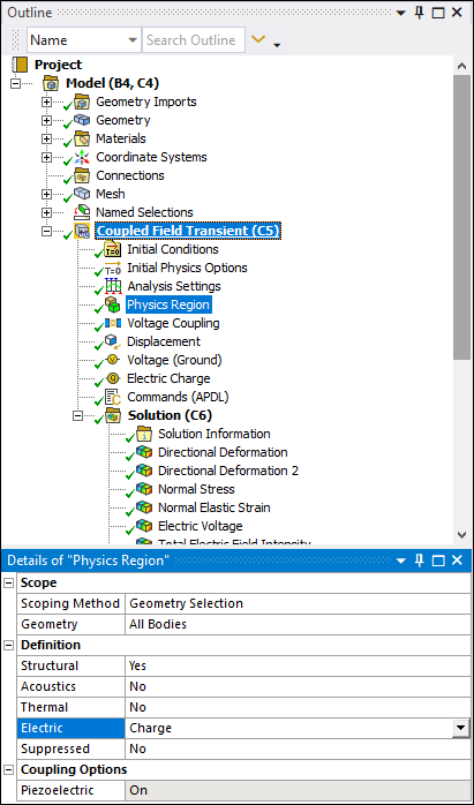Open the Details panel options menu arrow

pos(401,561)
